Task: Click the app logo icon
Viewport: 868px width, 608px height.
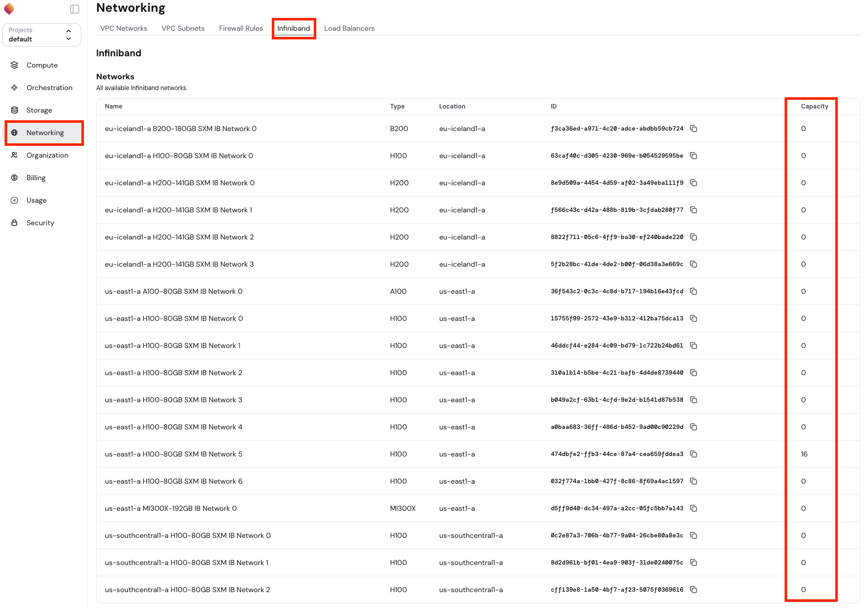Action: 9,9
